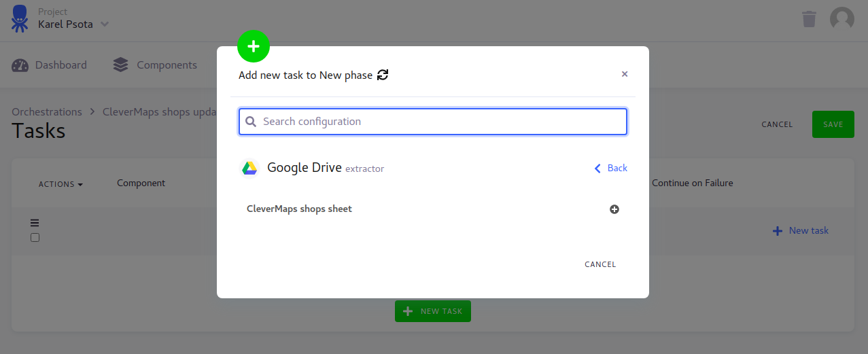Click the Google Drive extractor icon
The height and width of the screenshot is (354, 868).
click(x=249, y=168)
